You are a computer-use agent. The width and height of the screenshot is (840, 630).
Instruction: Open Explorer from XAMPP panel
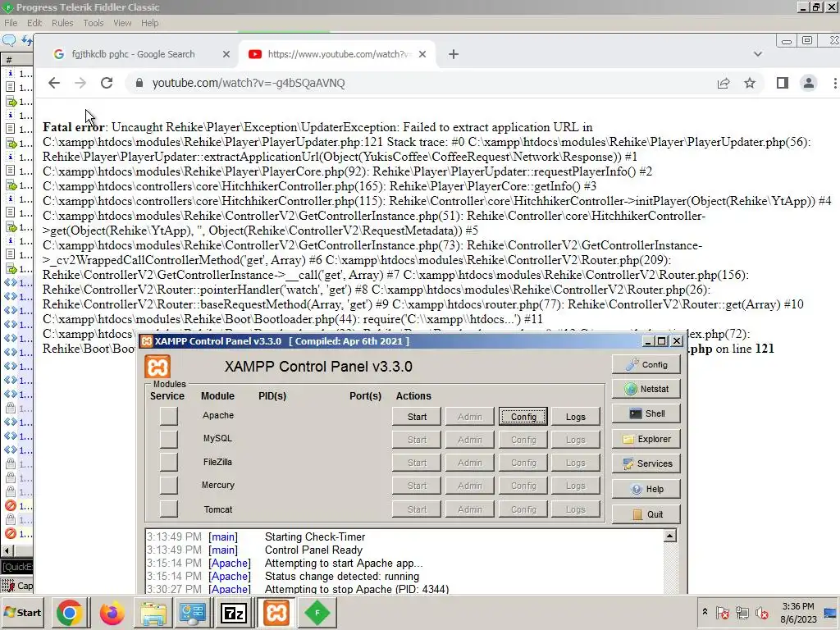pyautogui.click(x=646, y=439)
